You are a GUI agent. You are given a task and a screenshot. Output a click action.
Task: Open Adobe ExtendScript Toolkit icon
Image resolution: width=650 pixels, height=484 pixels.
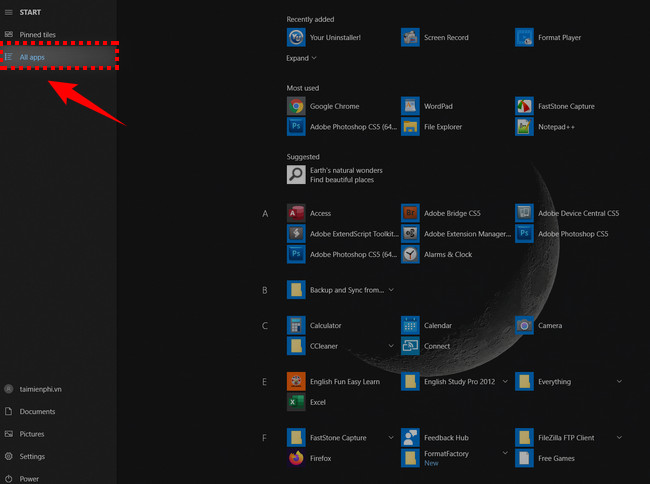pyautogui.click(x=296, y=234)
